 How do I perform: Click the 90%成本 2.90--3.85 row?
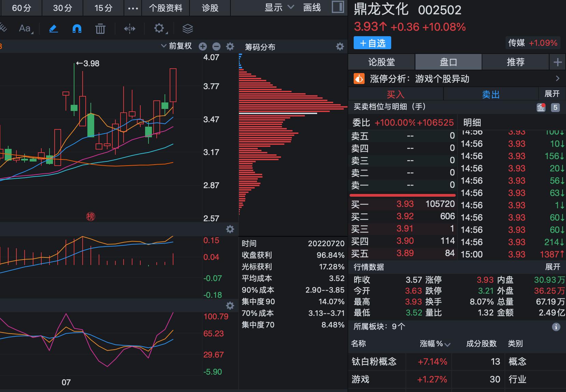(293, 290)
